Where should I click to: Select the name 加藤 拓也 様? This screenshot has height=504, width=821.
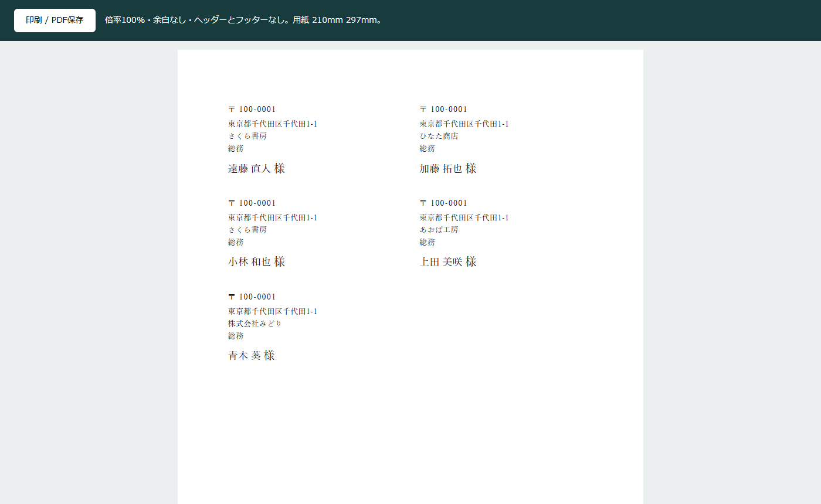(x=448, y=169)
